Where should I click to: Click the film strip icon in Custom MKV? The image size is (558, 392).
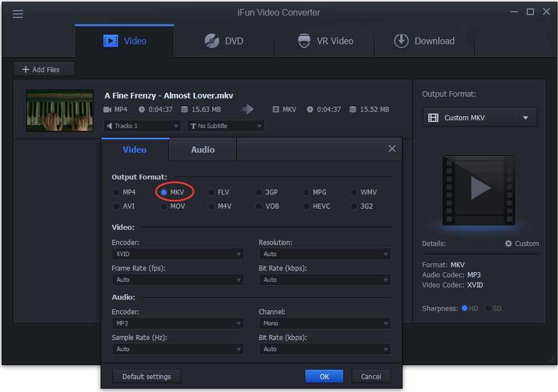click(x=433, y=118)
